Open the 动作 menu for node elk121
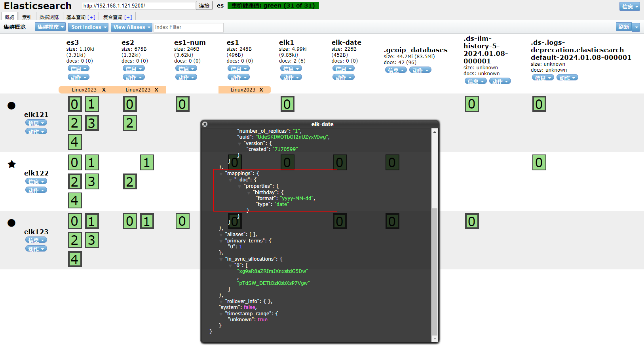 coord(36,132)
